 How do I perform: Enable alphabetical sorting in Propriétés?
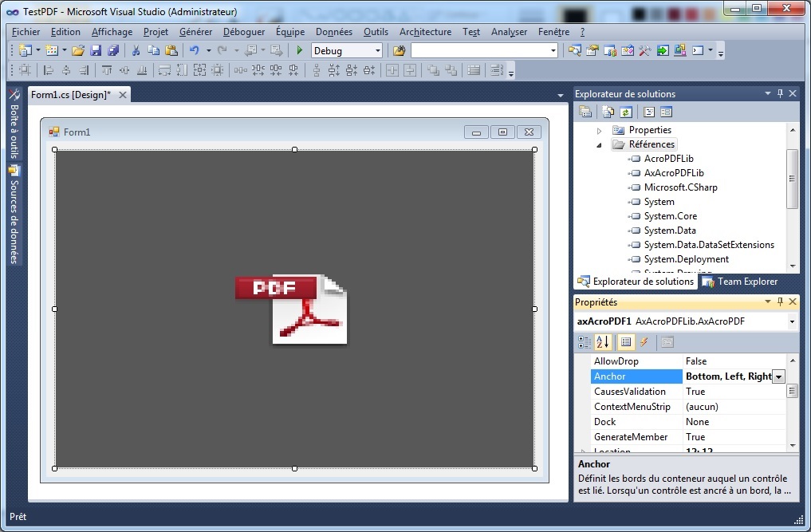[602, 342]
